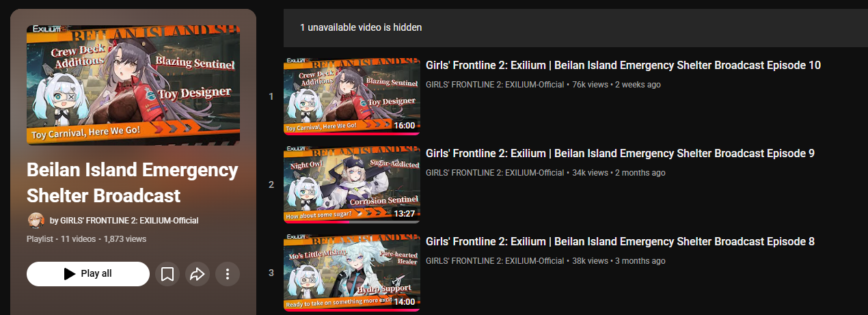Open channel name under Episode 8

495,261
